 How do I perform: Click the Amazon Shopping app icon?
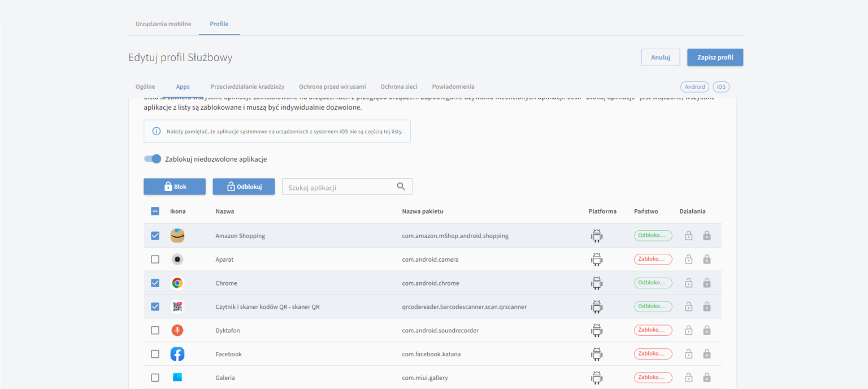coord(177,236)
